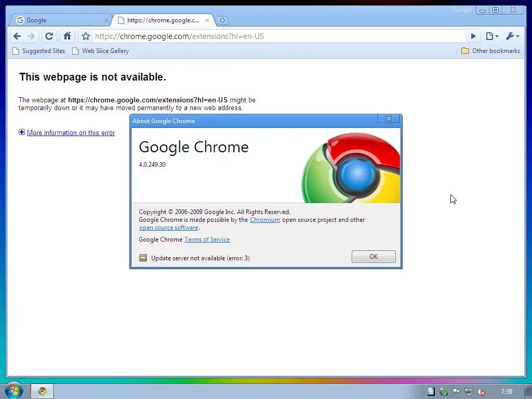532x399 pixels.
Task: Select the chrome.google.com extensions tab
Action: [164, 20]
